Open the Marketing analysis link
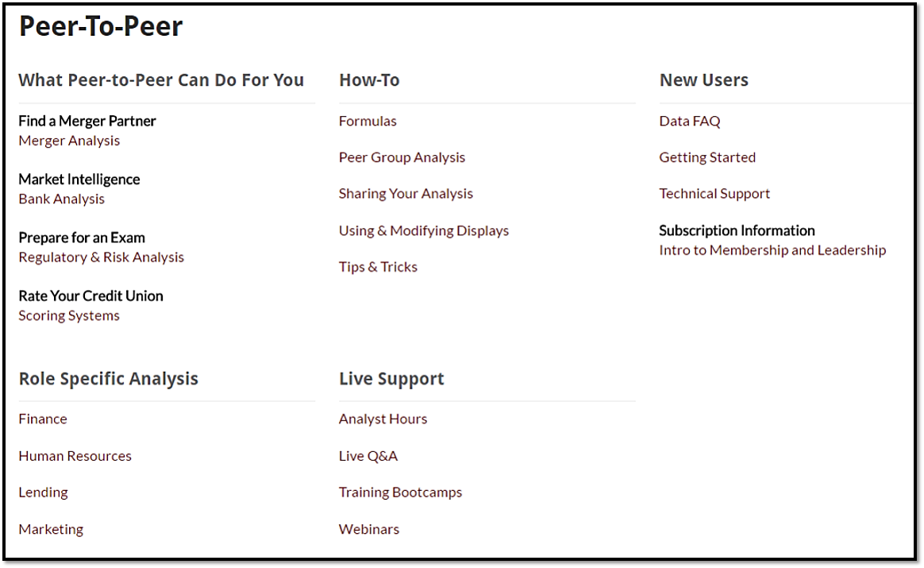This screenshot has height=568, width=924. tap(51, 529)
